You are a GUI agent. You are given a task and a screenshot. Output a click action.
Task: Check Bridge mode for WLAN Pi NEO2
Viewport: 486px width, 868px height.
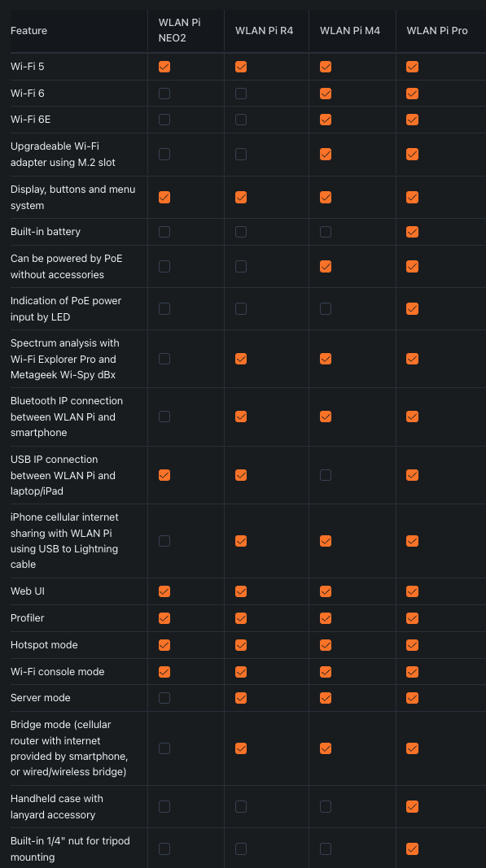pyautogui.click(x=164, y=748)
